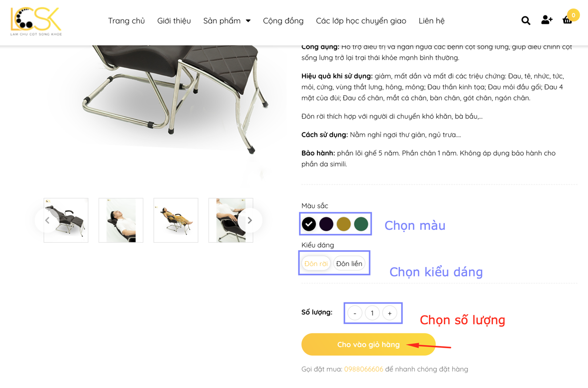Show previous thumbnails with left chevron
Image resolution: width=588 pixels, height=388 pixels.
tap(47, 220)
